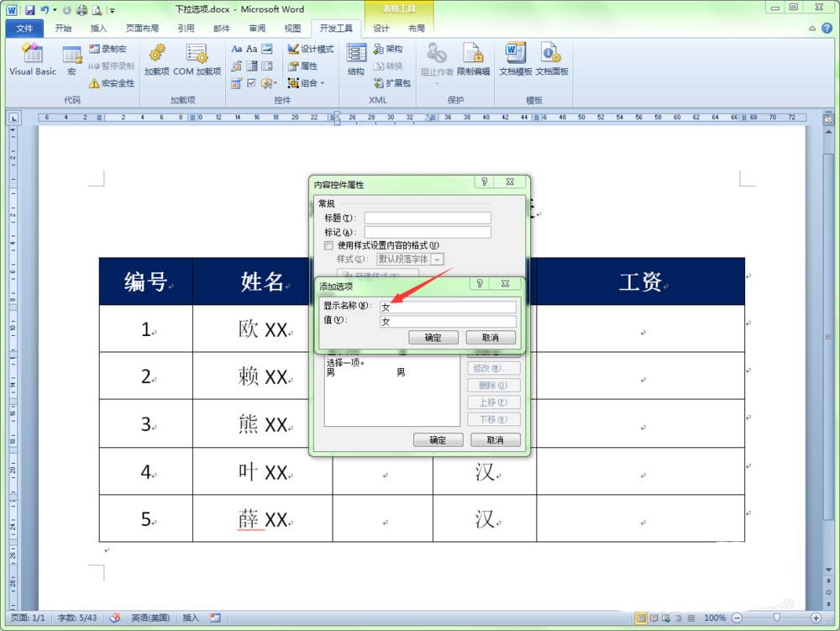Start 录制宏 macro recording
Screen dimensions: 840x631
108,49
